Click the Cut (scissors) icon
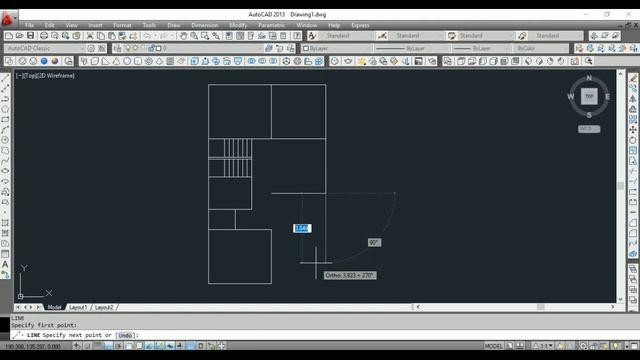640x360 pixels. (90, 36)
